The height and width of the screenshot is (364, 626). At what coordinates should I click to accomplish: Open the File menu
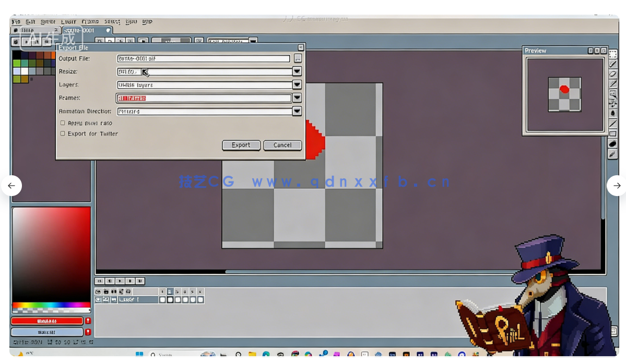[16, 21]
